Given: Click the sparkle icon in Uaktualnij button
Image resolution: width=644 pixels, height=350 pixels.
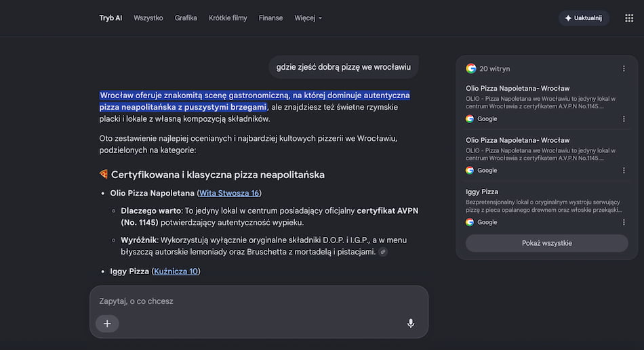Looking at the screenshot, I should [x=568, y=18].
